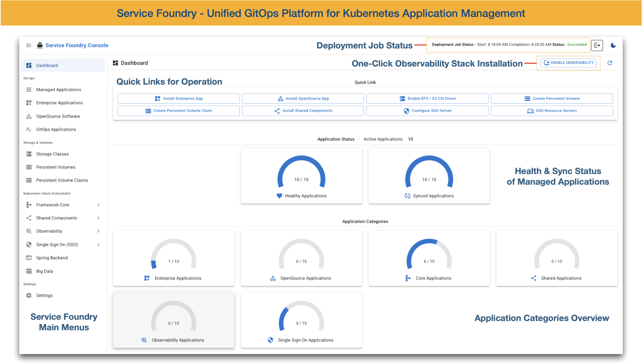Select Managed Applications under Git Ops
This screenshot has height=364, width=642.
(x=58, y=89)
